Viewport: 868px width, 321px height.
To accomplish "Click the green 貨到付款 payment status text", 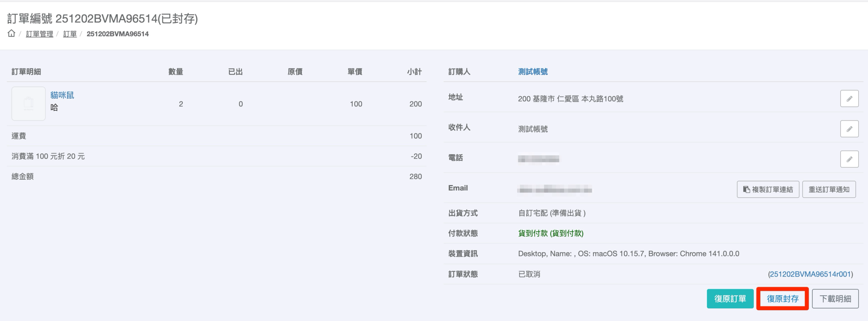I will pyautogui.click(x=551, y=233).
